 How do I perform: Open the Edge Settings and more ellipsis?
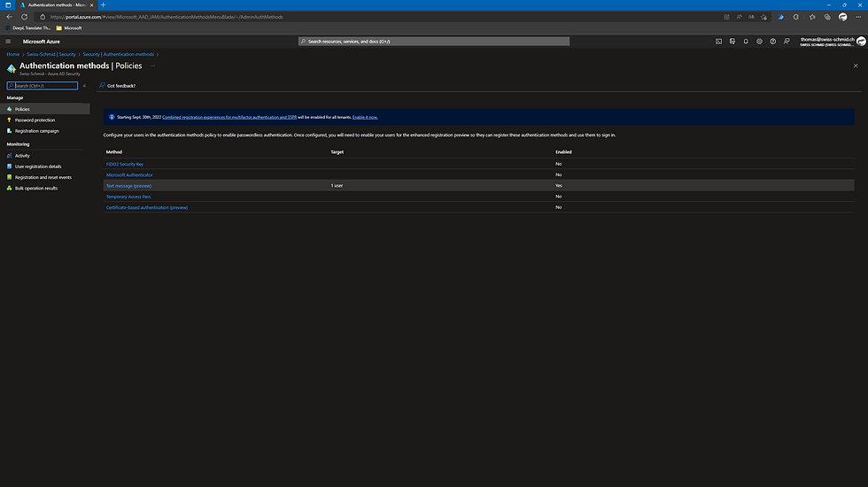coord(858,17)
